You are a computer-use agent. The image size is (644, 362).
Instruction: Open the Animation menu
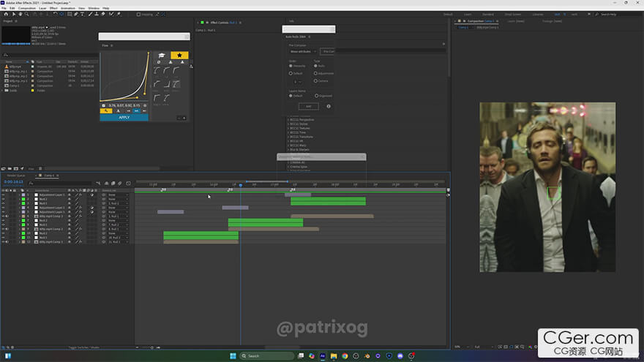click(67, 8)
